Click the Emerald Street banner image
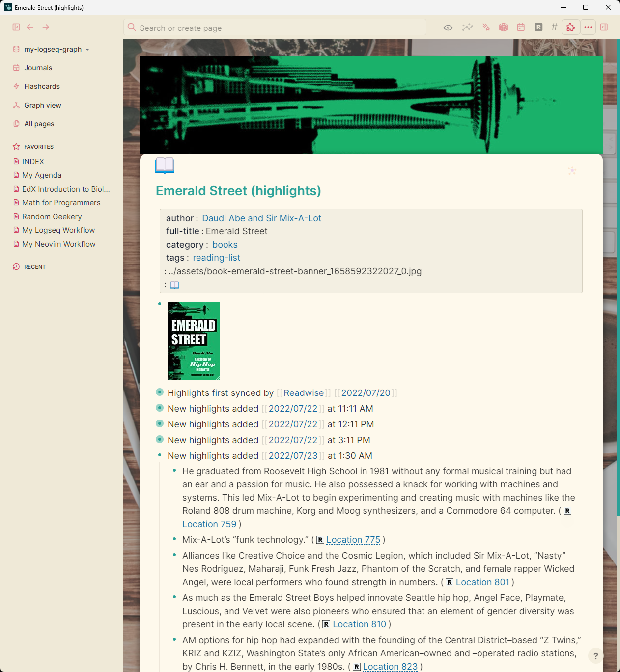Viewport: 620px width, 672px height. [x=371, y=105]
